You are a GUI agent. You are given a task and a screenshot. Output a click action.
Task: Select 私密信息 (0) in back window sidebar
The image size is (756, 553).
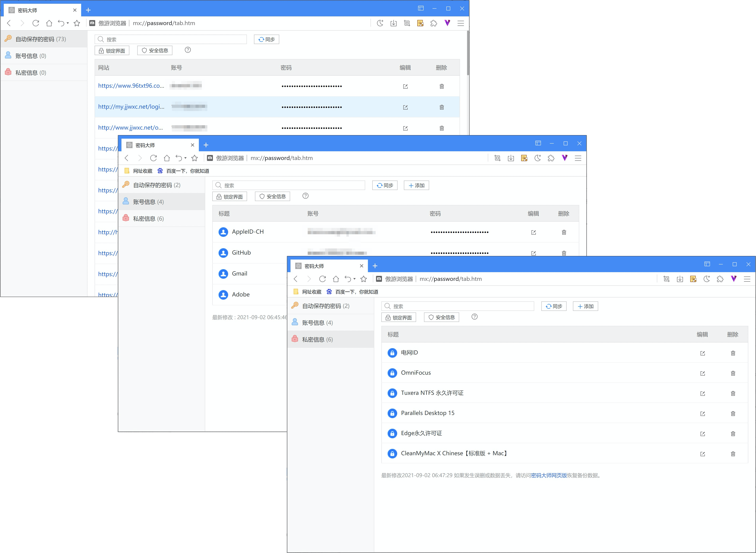(x=44, y=73)
